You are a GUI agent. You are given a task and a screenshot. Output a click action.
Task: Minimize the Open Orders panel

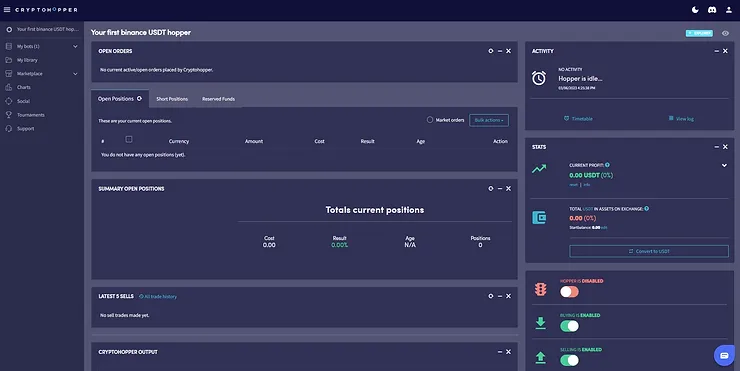pos(500,51)
